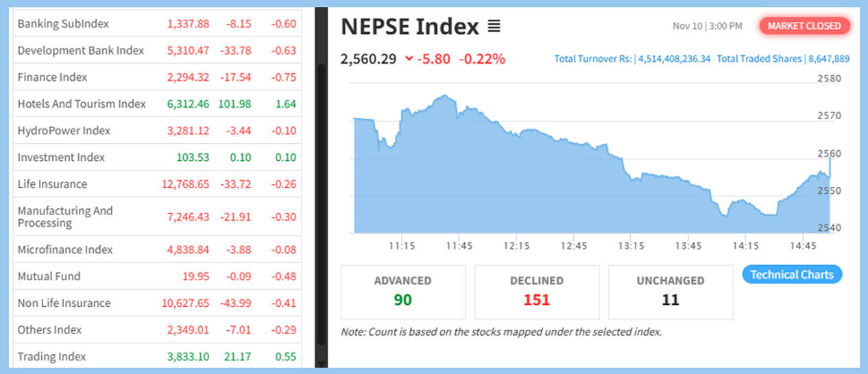The height and width of the screenshot is (374, 868).
Task: Click the Declined stocks count box
Action: click(x=536, y=292)
